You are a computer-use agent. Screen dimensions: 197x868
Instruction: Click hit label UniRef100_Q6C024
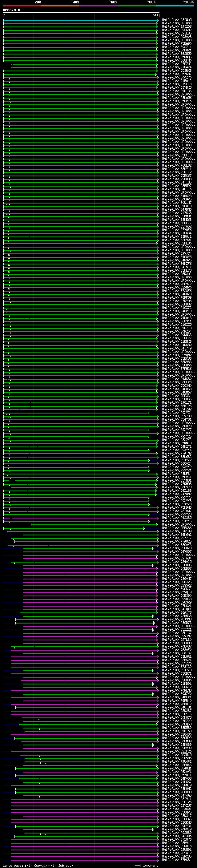[177, 464]
